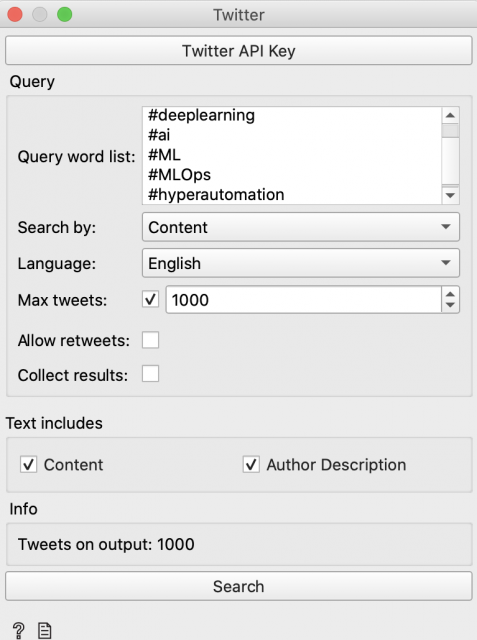Screen dimensions: 477x640
Task: Click the Max tweets number field
Action: tap(303, 300)
